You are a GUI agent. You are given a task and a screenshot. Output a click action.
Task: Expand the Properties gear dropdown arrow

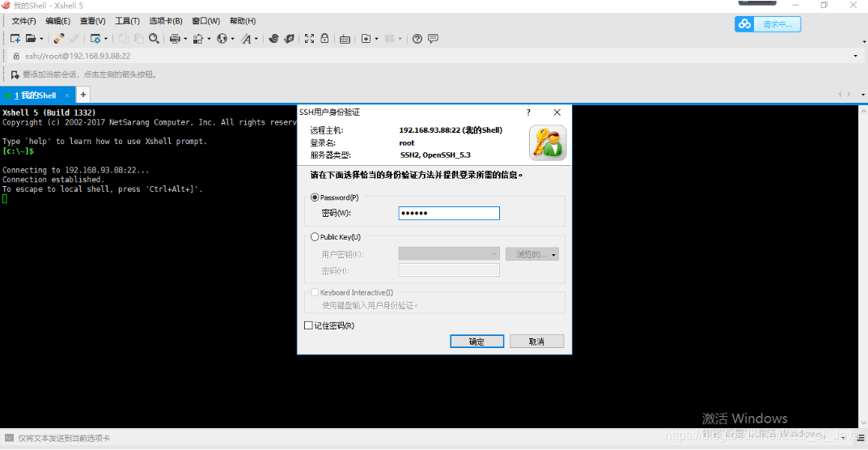coord(106,40)
